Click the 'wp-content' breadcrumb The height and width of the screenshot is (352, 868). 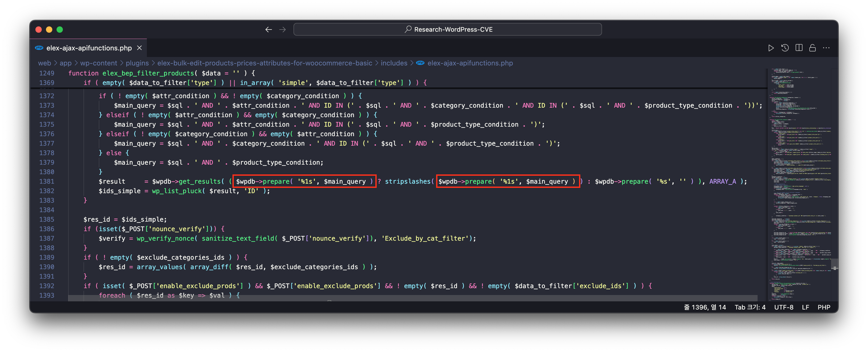point(98,63)
